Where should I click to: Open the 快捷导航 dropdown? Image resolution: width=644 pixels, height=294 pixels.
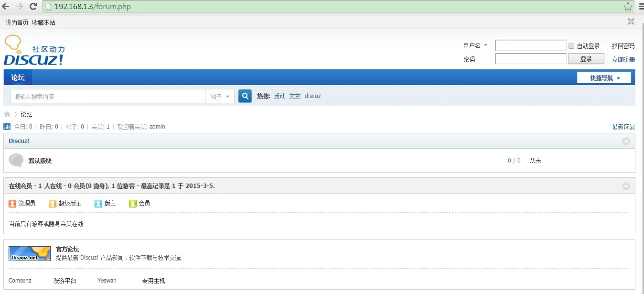click(604, 77)
